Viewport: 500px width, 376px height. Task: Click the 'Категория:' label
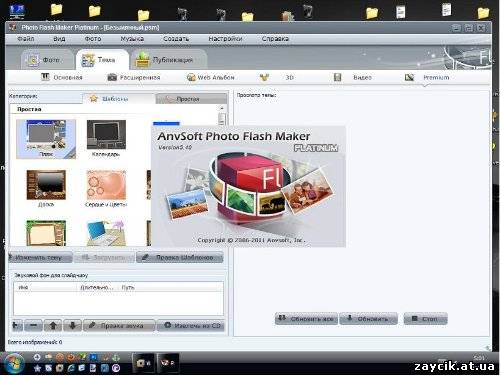(x=23, y=96)
